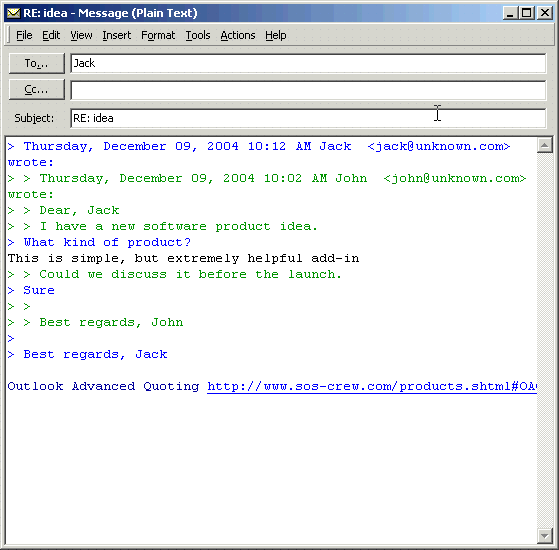This screenshot has width=559, height=550.
Task: Click the 'Outlook Advanced Quoting' text
Action: (x=103, y=386)
